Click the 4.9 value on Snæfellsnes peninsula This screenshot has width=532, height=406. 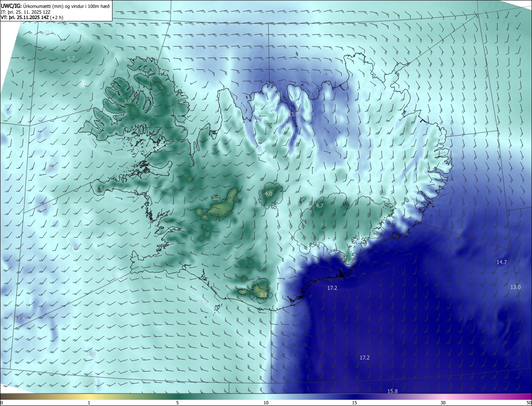coord(99,189)
